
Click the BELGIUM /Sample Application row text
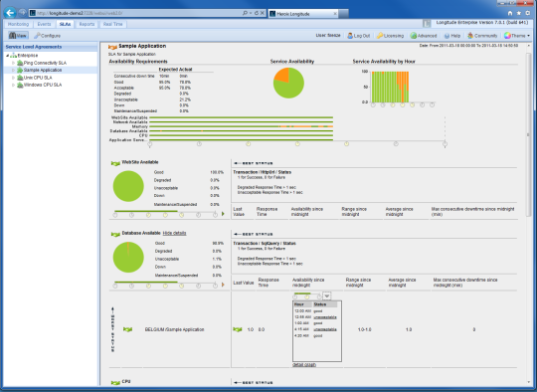pos(174,329)
